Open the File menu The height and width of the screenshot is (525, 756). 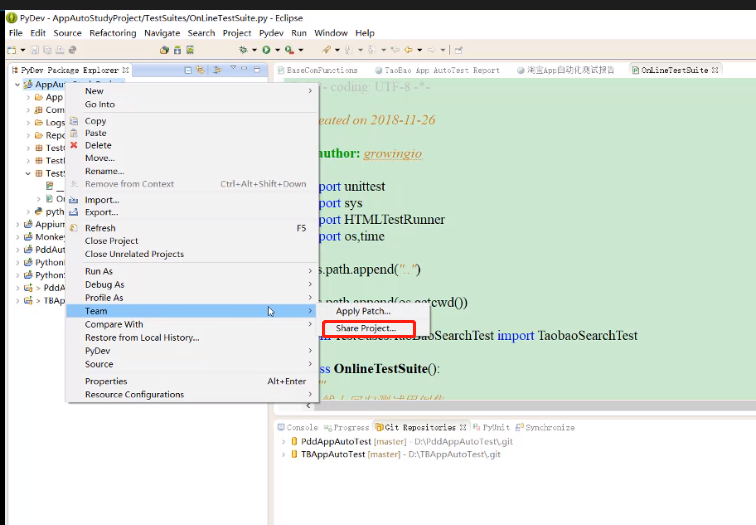(16, 33)
